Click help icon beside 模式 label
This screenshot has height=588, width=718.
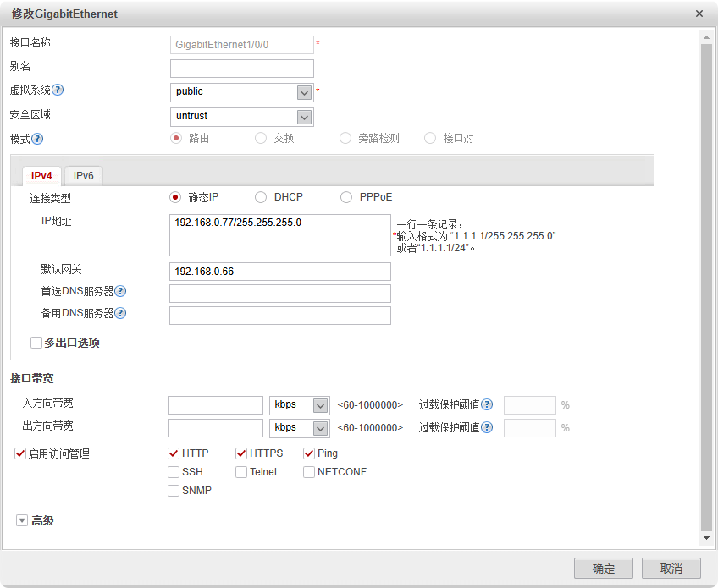coord(37,139)
